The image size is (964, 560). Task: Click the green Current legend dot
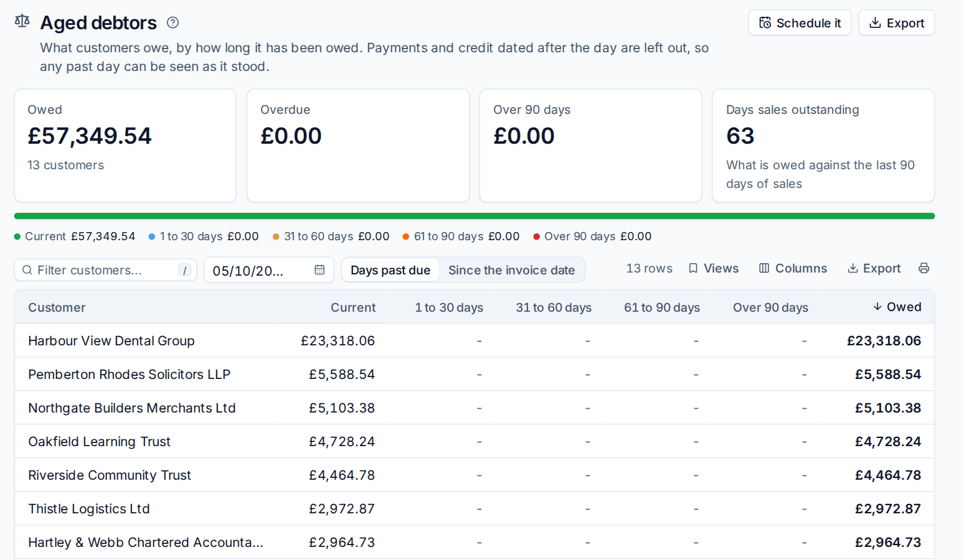point(17,236)
